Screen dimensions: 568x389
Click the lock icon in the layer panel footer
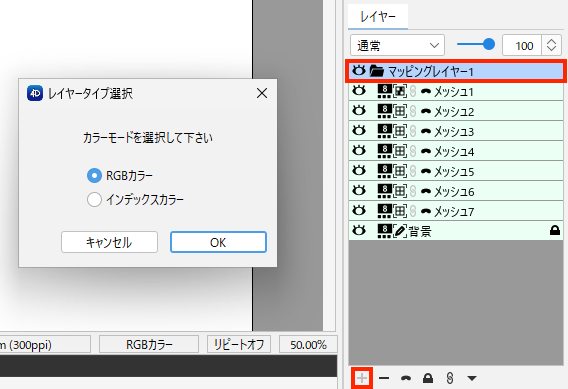click(x=428, y=378)
